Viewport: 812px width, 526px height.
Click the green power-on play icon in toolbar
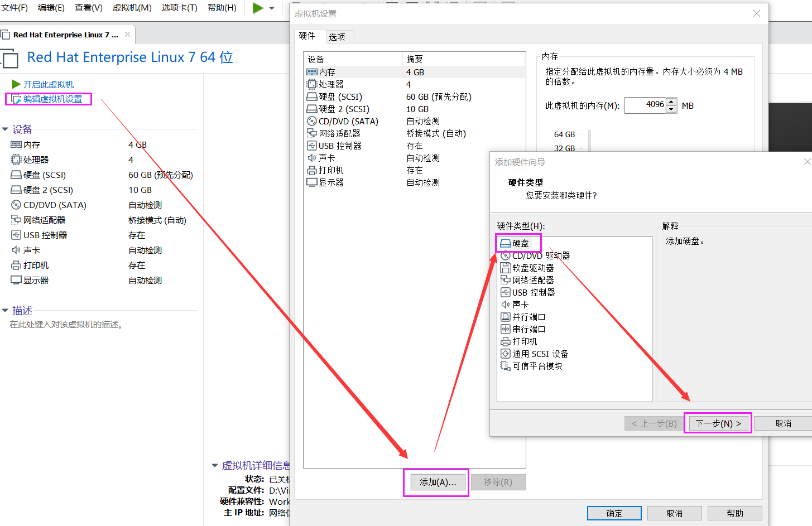click(x=258, y=8)
